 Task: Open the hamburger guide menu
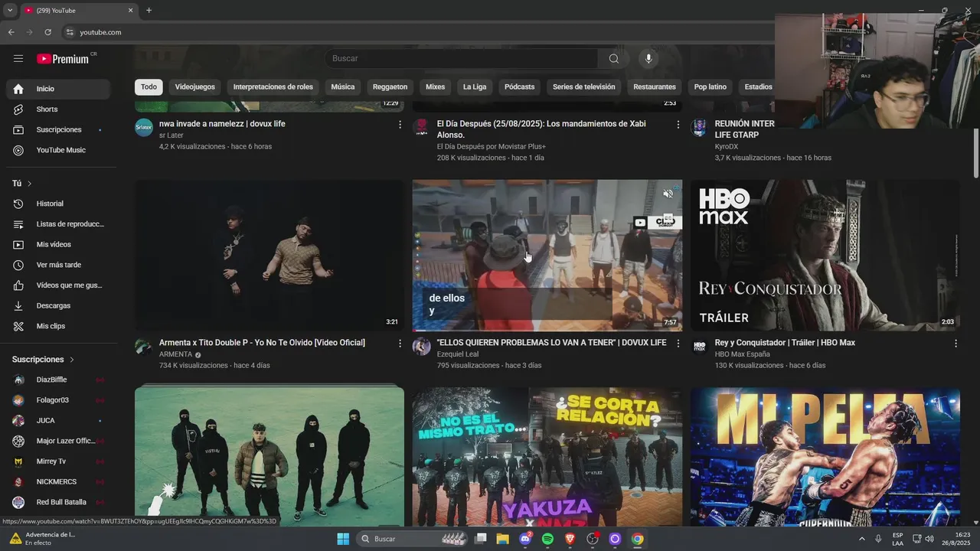(18, 59)
